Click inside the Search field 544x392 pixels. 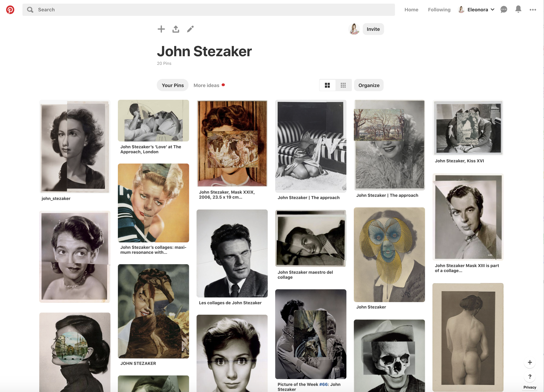pyautogui.click(x=209, y=10)
